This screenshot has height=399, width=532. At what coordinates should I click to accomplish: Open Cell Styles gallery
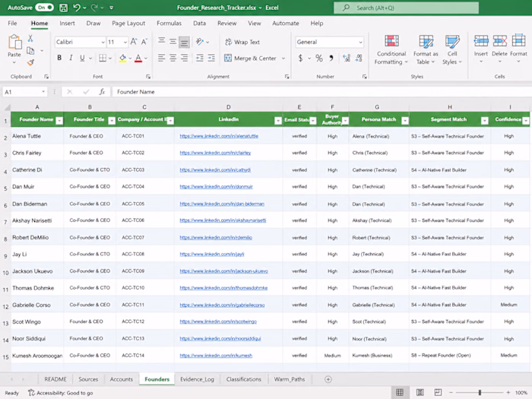coord(452,49)
